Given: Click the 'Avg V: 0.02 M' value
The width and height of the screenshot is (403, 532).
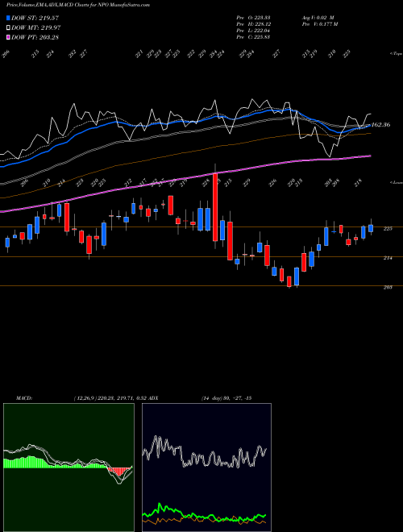Looking at the screenshot, I should pos(319,17).
